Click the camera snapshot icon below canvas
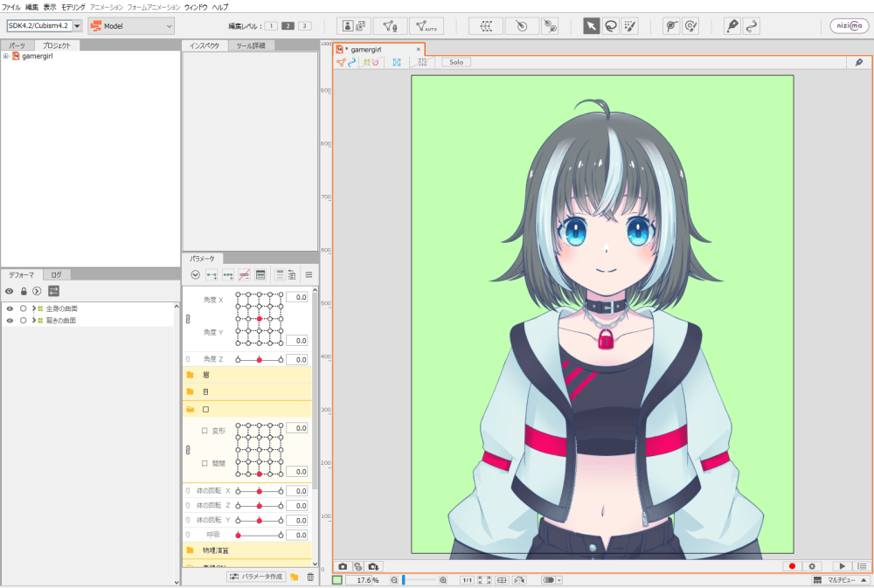The height and width of the screenshot is (588, 874). click(x=343, y=566)
